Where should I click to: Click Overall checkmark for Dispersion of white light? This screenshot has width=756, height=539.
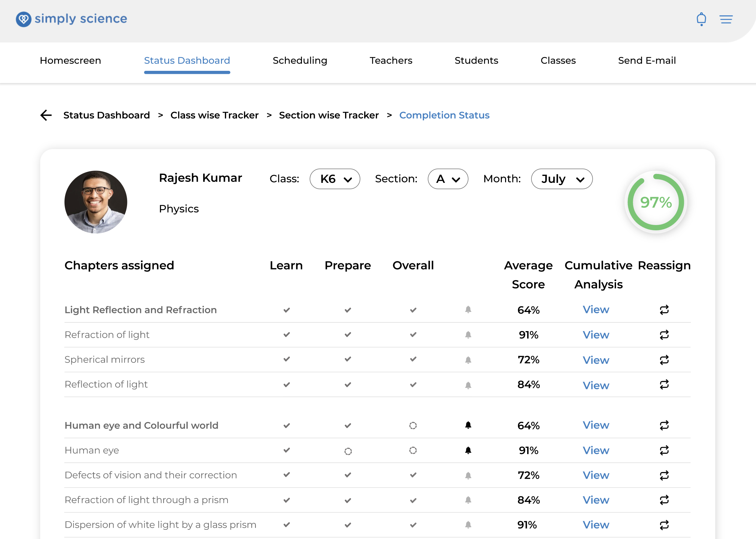(413, 525)
